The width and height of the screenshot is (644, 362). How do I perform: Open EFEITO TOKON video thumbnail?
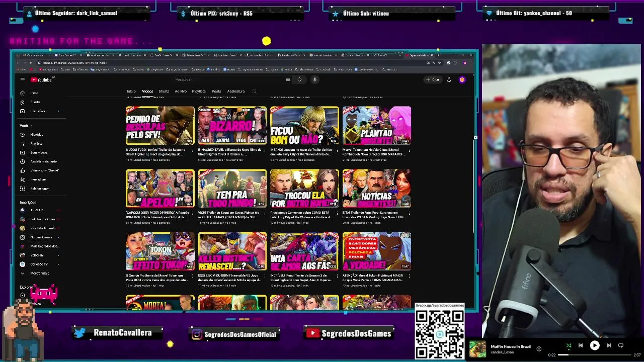tap(160, 251)
